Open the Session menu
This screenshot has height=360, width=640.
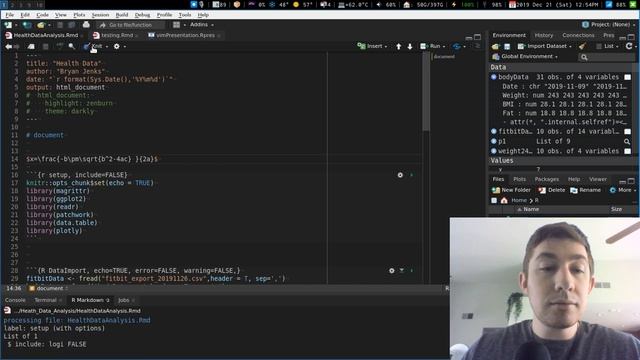100,15
